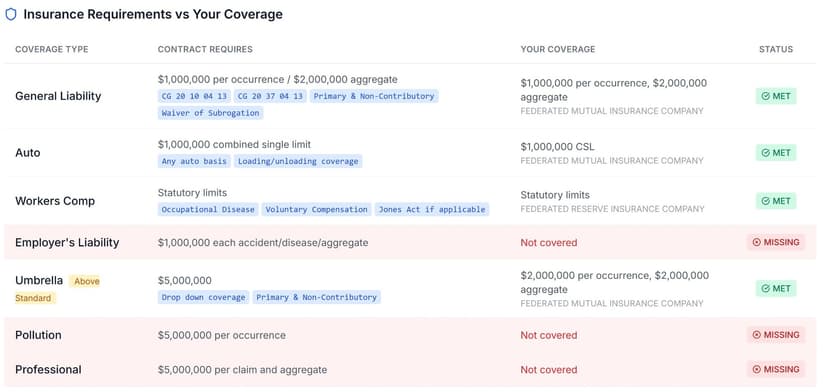
Task: Click the MET status badge for Umbrella
Action: (776, 288)
